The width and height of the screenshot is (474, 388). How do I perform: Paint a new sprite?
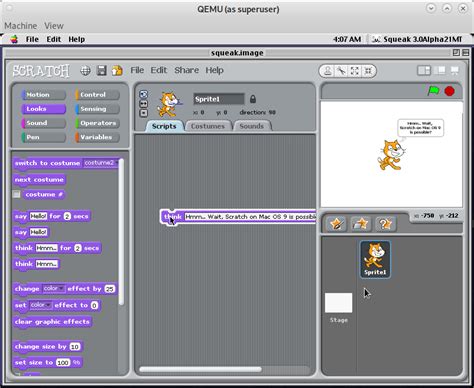(x=337, y=224)
